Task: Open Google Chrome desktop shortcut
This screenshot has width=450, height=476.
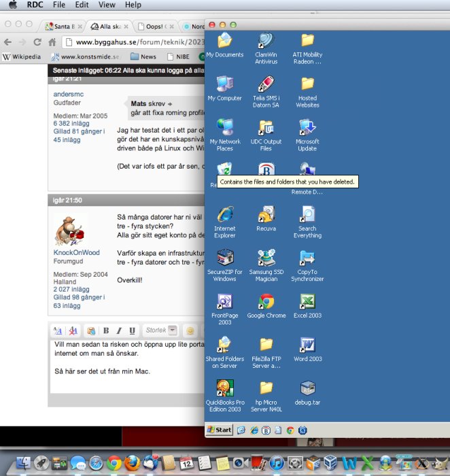Action: 266,306
